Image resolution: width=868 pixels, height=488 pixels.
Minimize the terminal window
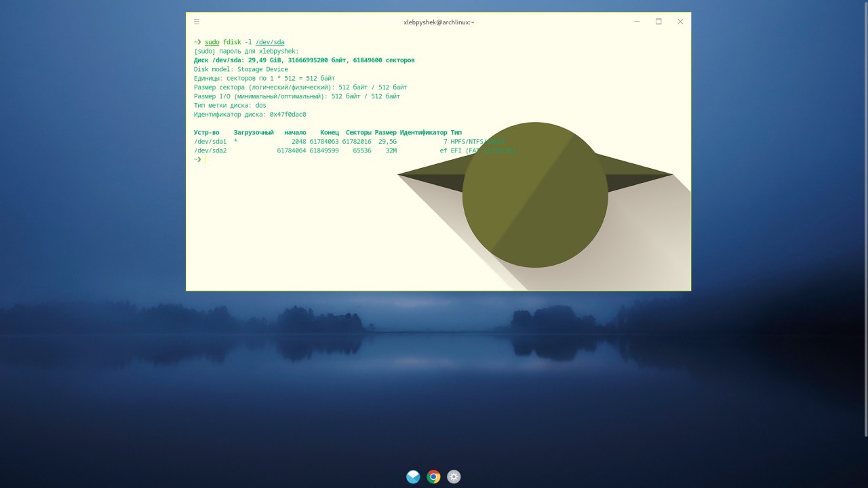pos(637,22)
